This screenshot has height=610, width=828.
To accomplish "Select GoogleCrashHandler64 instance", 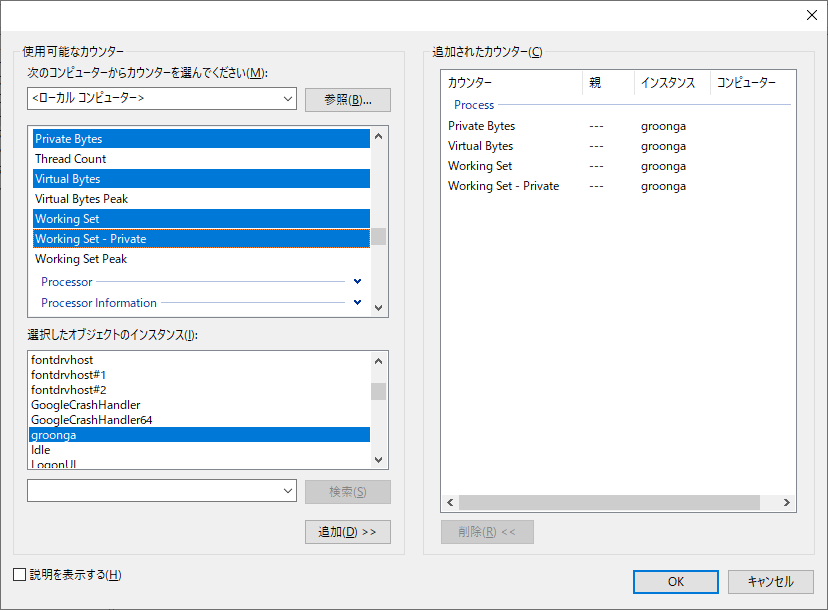I will pyautogui.click(x=91, y=420).
